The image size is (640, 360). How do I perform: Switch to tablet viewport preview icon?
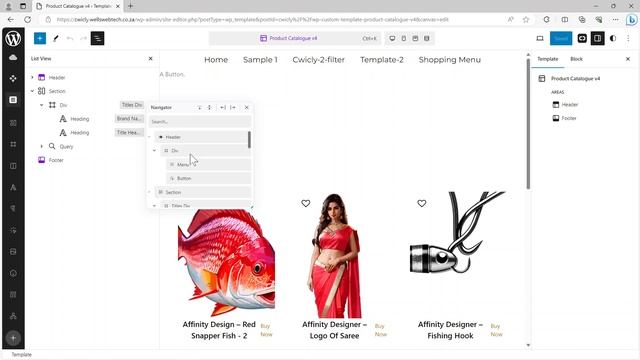click(x=404, y=38)
